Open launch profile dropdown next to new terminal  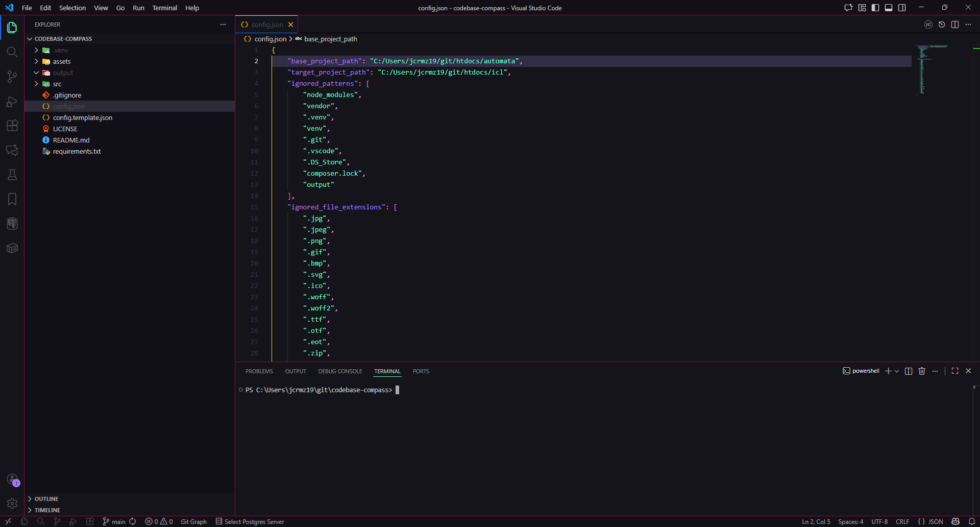[x=897, y=371]
